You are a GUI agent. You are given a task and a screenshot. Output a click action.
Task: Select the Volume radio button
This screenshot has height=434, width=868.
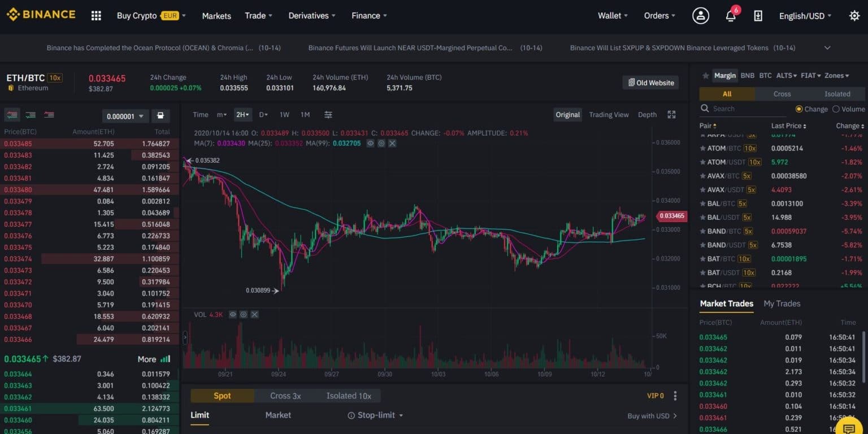836,109
